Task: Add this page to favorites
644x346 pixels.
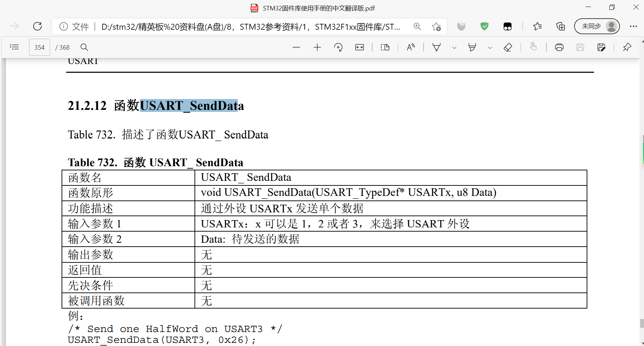Action: tap(436, 27)
